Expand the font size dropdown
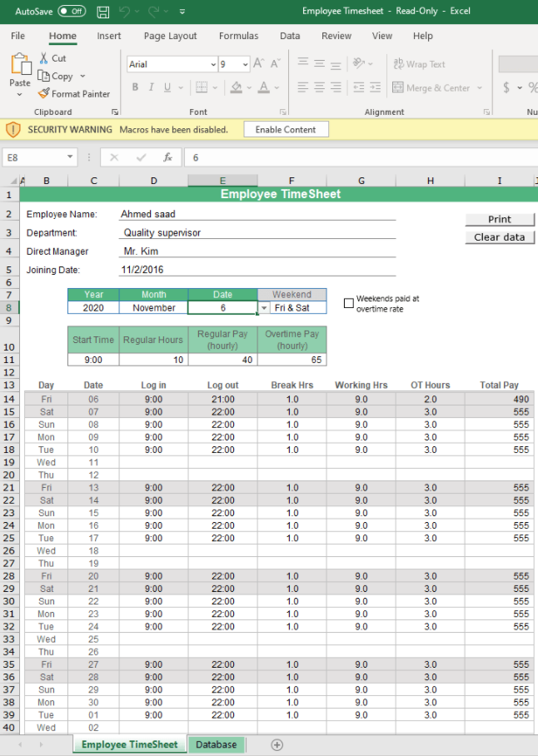 245,64
